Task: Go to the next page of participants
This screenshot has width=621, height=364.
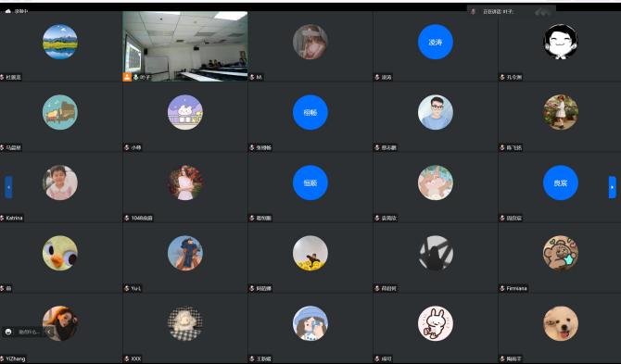Action: tap(613, 187)
